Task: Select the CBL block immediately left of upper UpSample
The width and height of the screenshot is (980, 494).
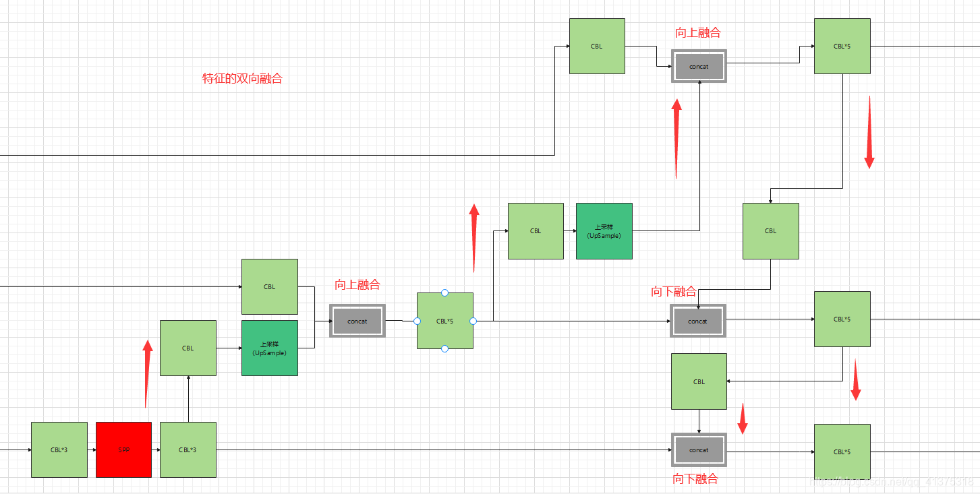Action: (x=536, y=230)
